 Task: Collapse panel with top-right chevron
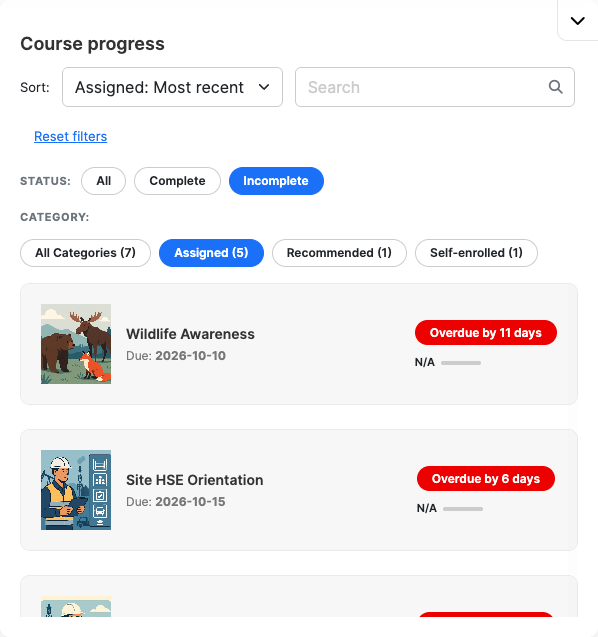click(577, 20)
